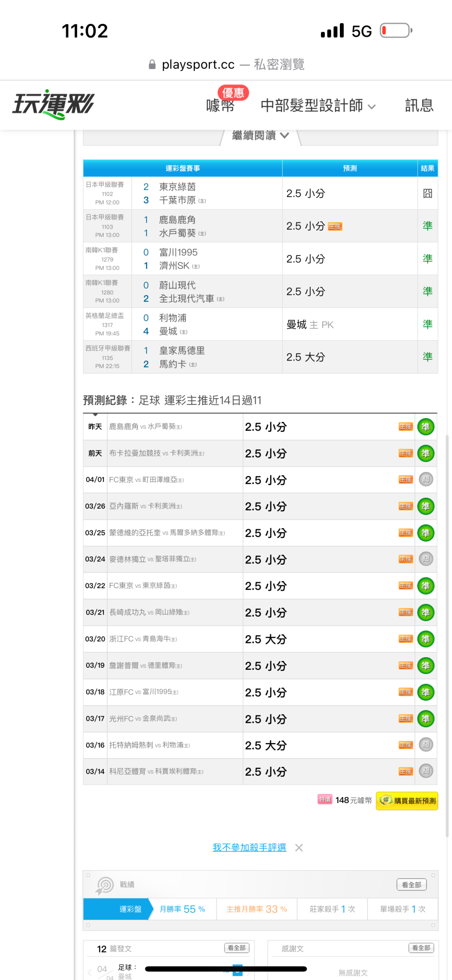Click the 戰績 target icon
Screen dimensions: 452x980
105,886
